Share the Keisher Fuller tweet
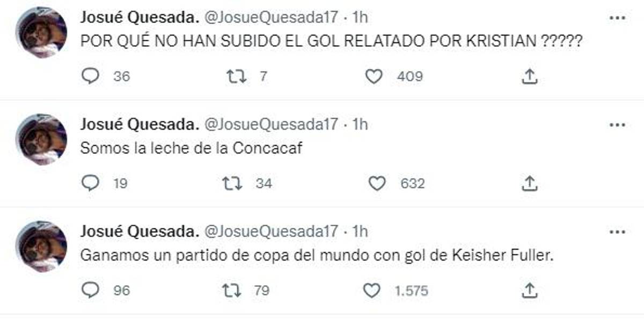The image size is (644, 319). (530, 291)
